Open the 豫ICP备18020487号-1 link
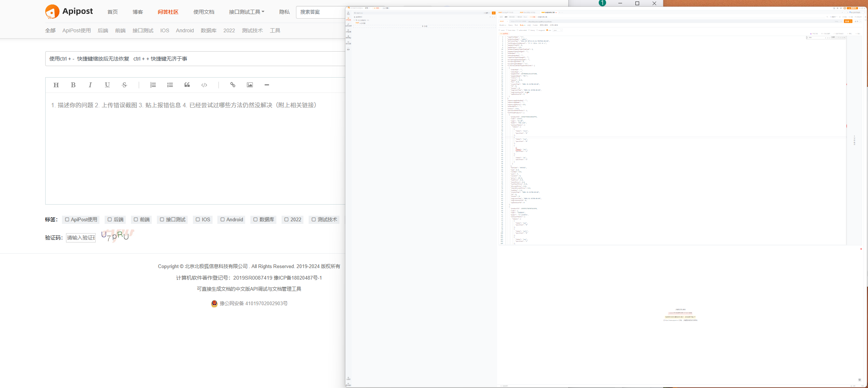This screenshot has width=868, height=388. (298, 278)
